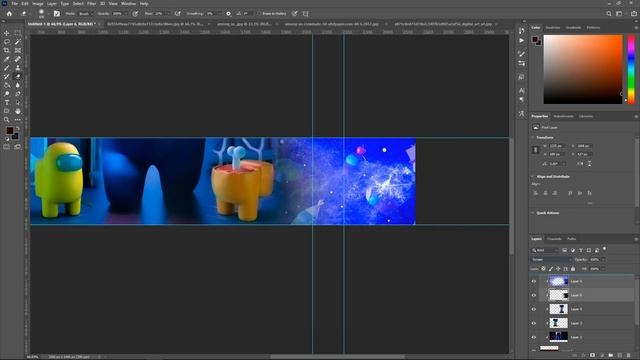Toggle visibility of the selected Layer 5
The width and height of the screenshot is (640, 360).
click(x=534, y=295)
